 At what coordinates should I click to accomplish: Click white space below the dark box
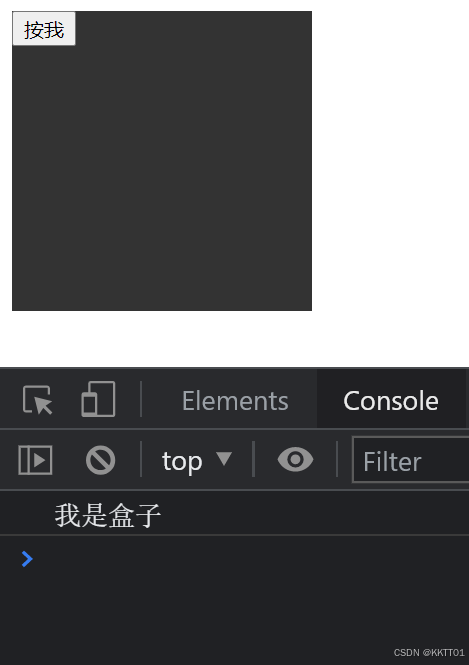pyautogui.click(x=162, y=338)
